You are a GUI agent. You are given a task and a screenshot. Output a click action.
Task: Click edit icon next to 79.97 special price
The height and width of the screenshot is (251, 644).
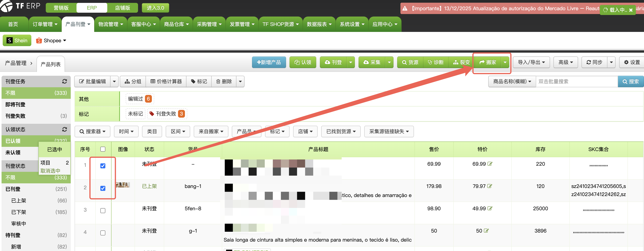click(490, 186)
